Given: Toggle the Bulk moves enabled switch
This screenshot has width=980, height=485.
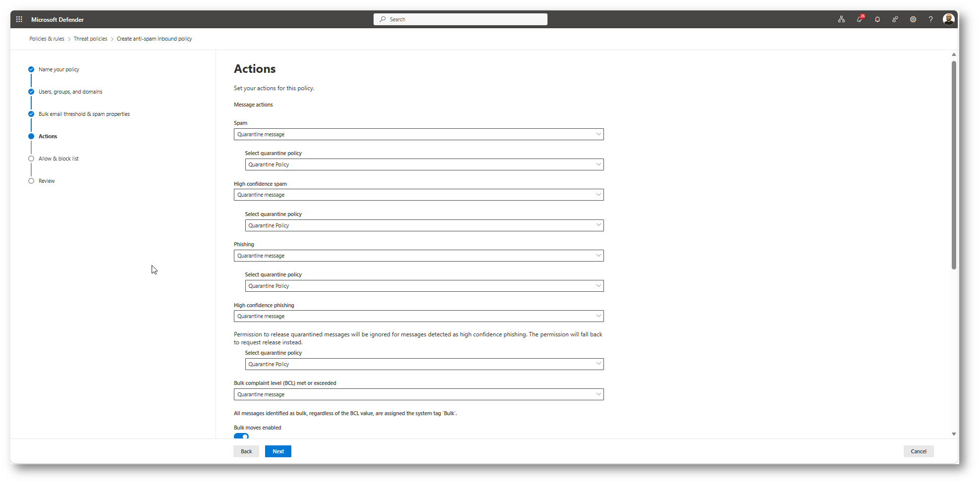Looking at the screenshot, I should click(x=241, y=436).
